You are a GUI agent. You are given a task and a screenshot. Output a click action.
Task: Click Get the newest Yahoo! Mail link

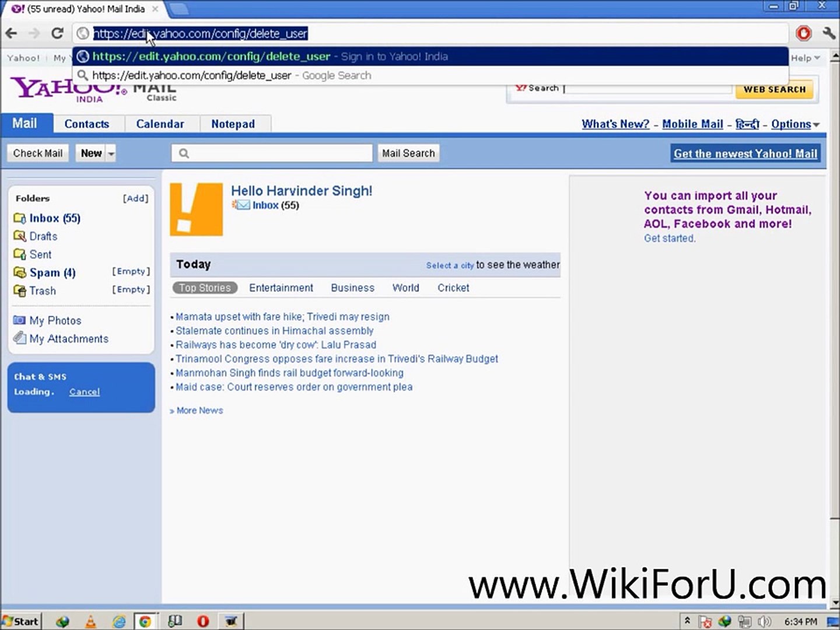click(x=745, y=153)
